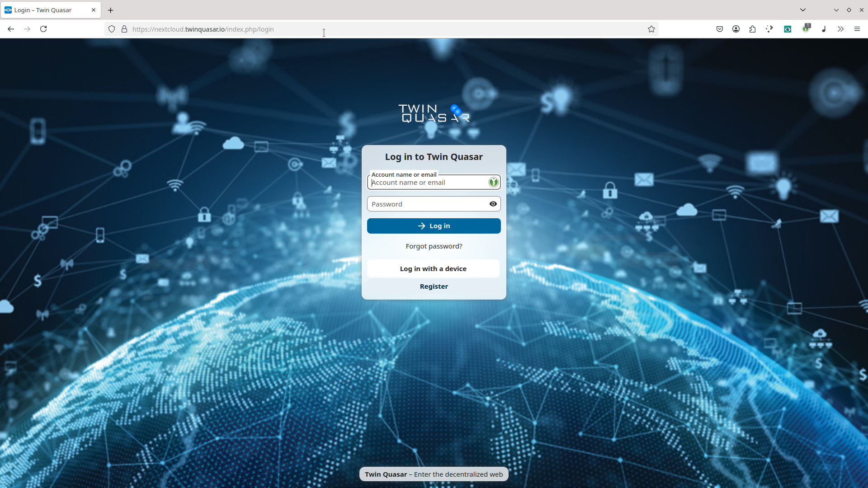
Task: Expand the overflow more-tools chevron
Action: pyautogui.click(x=840, y=29)
